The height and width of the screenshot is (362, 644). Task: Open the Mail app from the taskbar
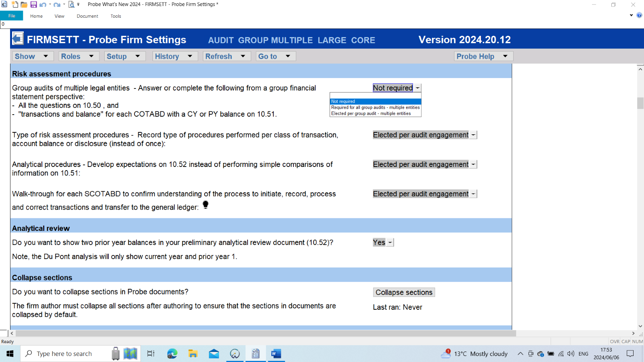coord(214,354)
